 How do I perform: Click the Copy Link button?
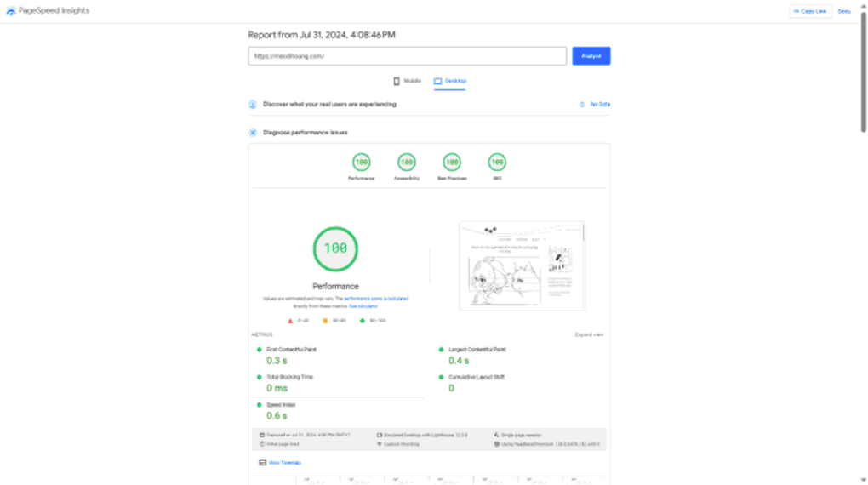(810, 11)
